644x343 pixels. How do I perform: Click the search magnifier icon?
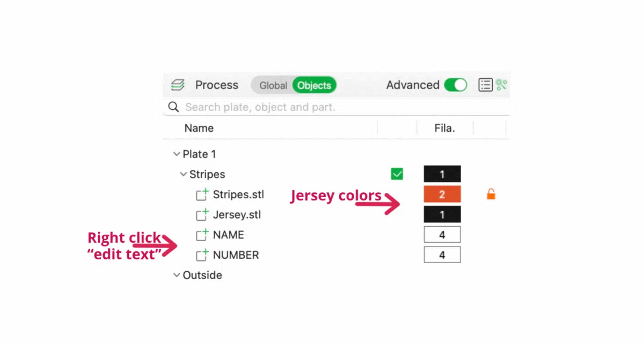tap(173, 107)
